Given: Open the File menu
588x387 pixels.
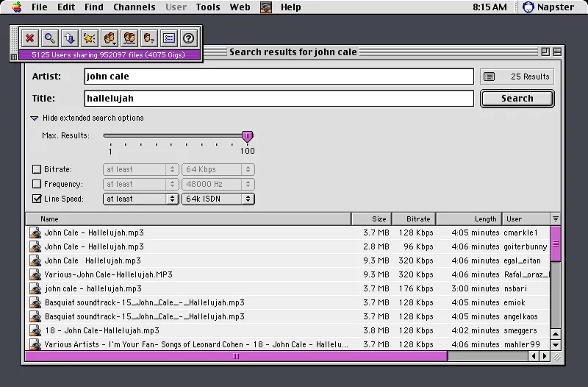Looking at the screenshot, I should tap(40, 7).
